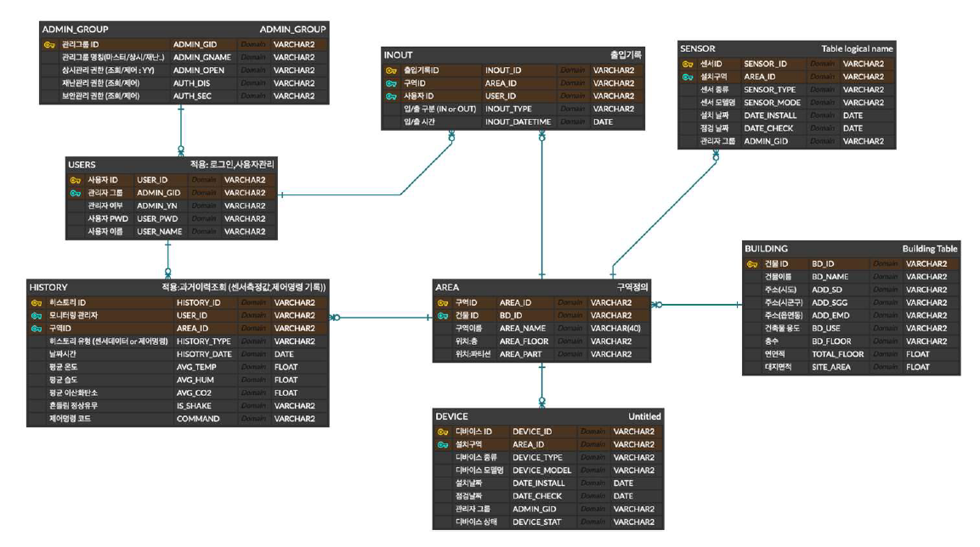Select the AVG_CO2 field in HISTORY
980x547 pixels.
click(x=195, y=393)
